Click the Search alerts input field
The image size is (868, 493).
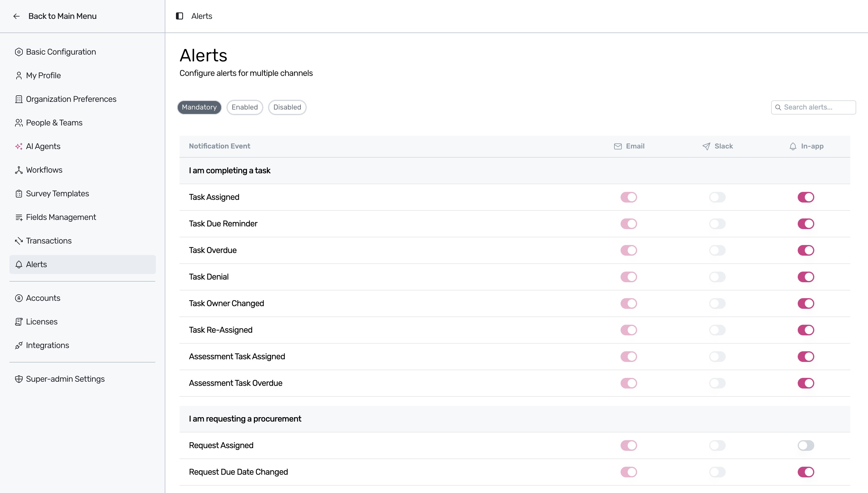coord(813,107)
